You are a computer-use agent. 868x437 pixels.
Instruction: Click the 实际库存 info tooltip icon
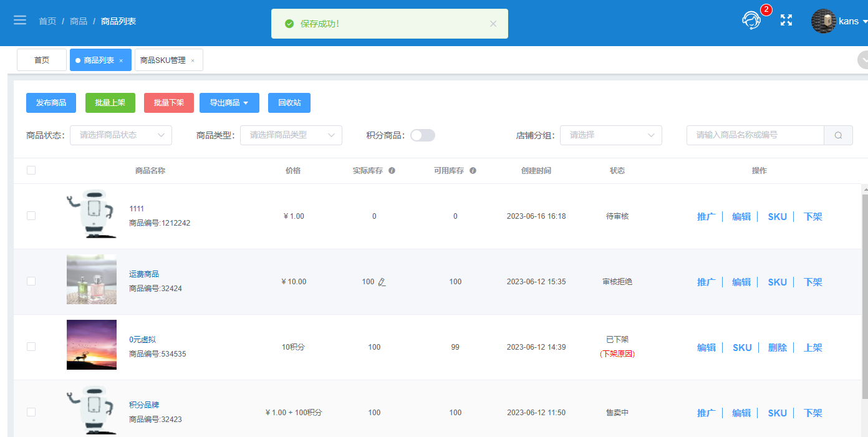point(392,171)
